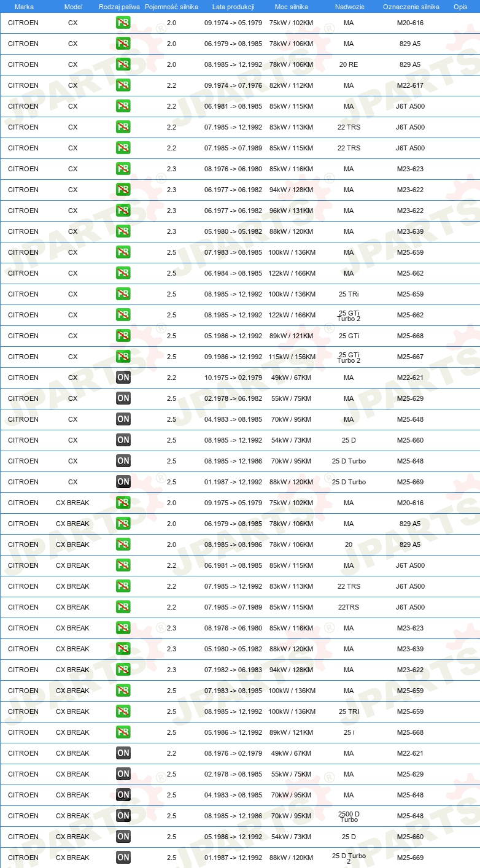
Task: Click petrol icon in the 96kW / 131KM row
Action: tap(123, 211)
